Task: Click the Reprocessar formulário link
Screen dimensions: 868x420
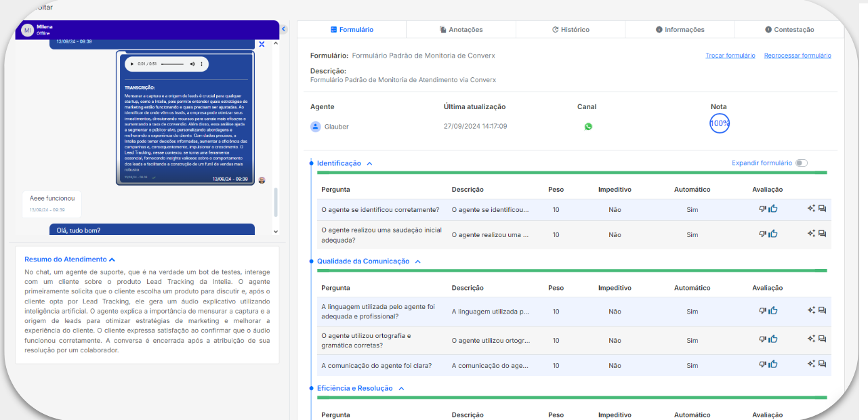Action: (797, 56)
